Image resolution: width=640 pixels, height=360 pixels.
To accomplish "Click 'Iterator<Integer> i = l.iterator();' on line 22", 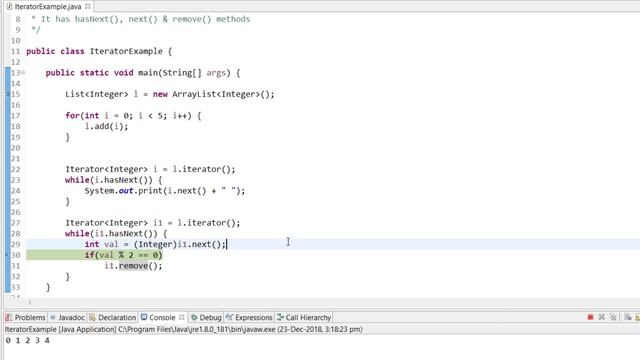I will pos(150,169).
